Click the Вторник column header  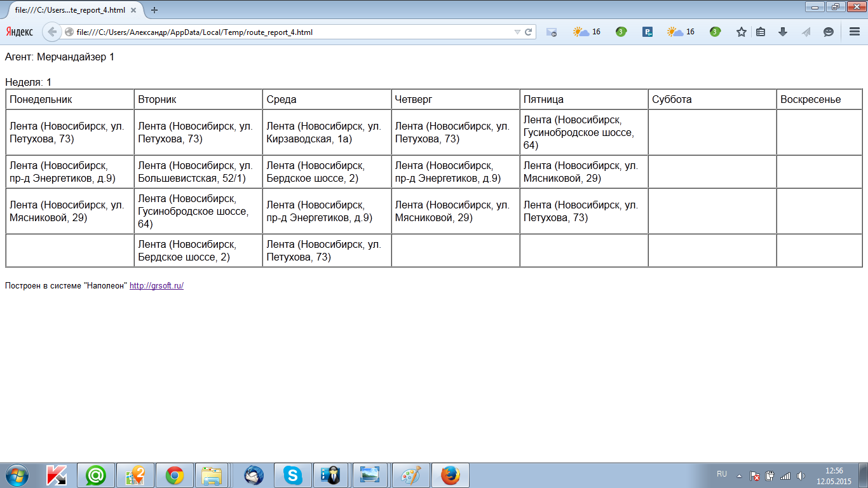click(x=198, y=100)
